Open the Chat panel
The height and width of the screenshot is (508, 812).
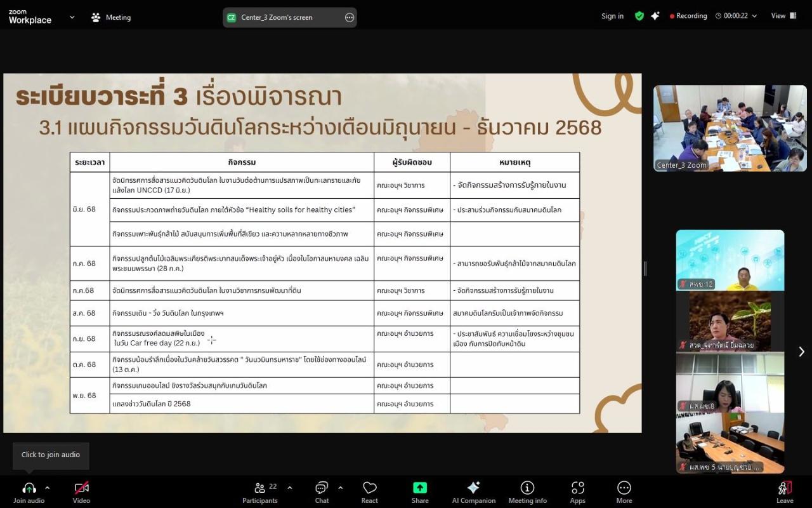click(x=321, y=489)
